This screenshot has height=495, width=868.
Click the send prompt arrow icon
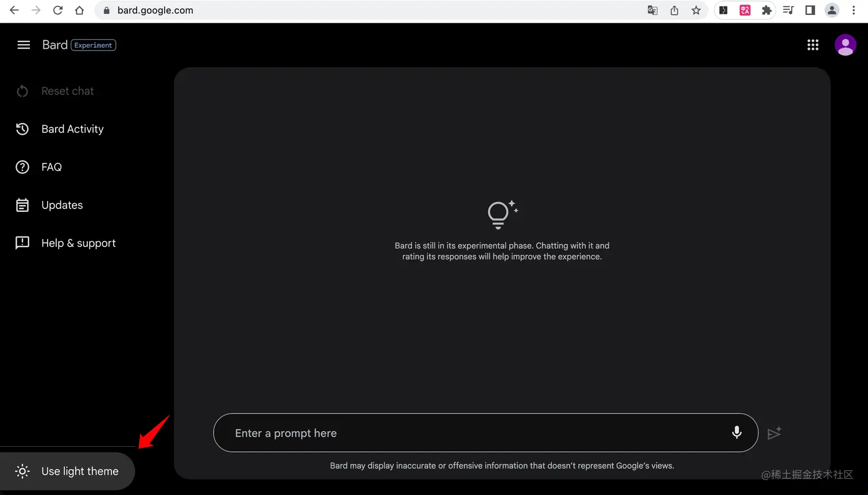click(x=774, y=433)
